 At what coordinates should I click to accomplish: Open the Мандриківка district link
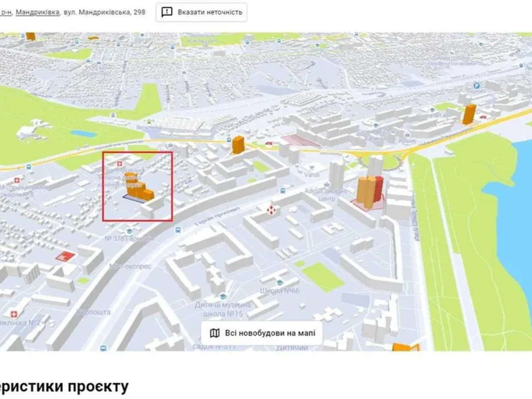pos(37,12)
